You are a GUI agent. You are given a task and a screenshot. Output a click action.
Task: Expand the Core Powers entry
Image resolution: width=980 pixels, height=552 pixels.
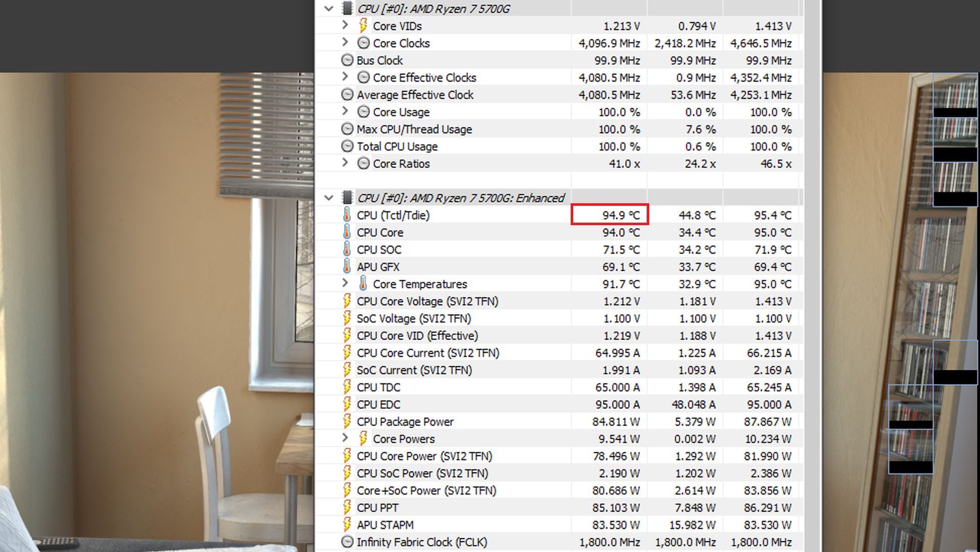(345, 438)
